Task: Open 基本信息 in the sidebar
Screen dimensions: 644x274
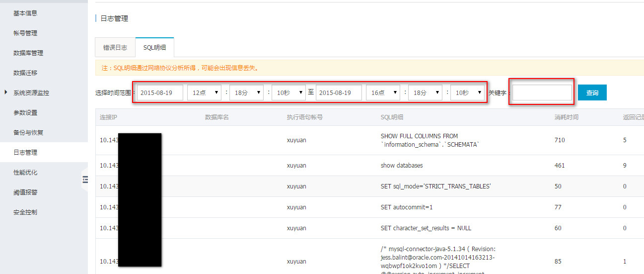Action: (x=25, y=13)
